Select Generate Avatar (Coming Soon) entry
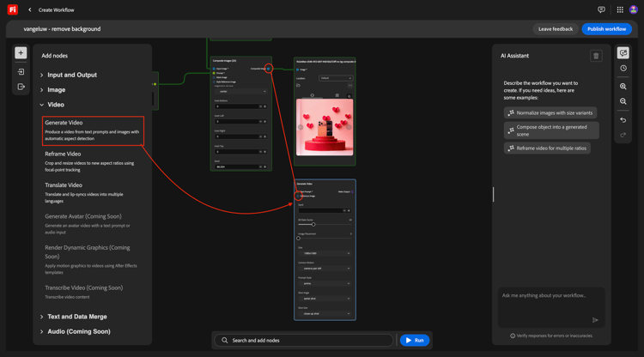Viewport: 644px width, 357px height. click(93, 224)
